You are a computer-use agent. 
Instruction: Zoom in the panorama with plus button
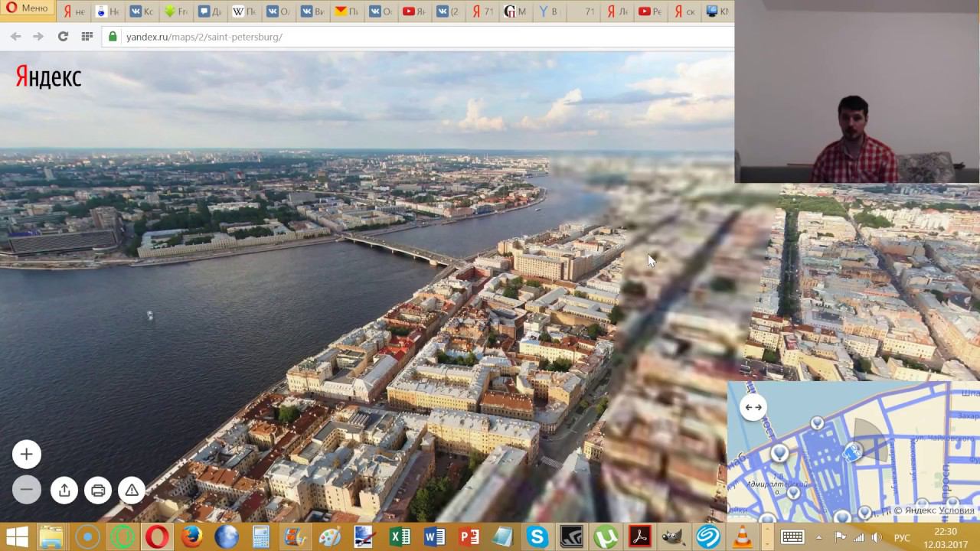tap(26, 455)
